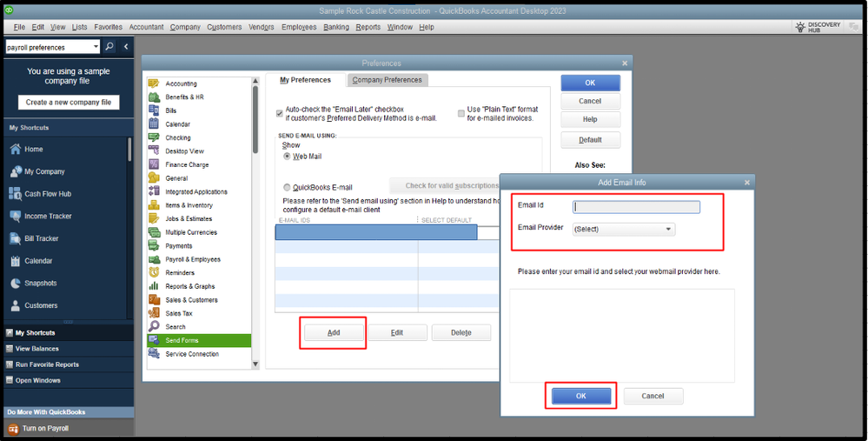Open the Discovery Hub lightbulb icon
Screen dimensions: 868x441
pos(800,27)
